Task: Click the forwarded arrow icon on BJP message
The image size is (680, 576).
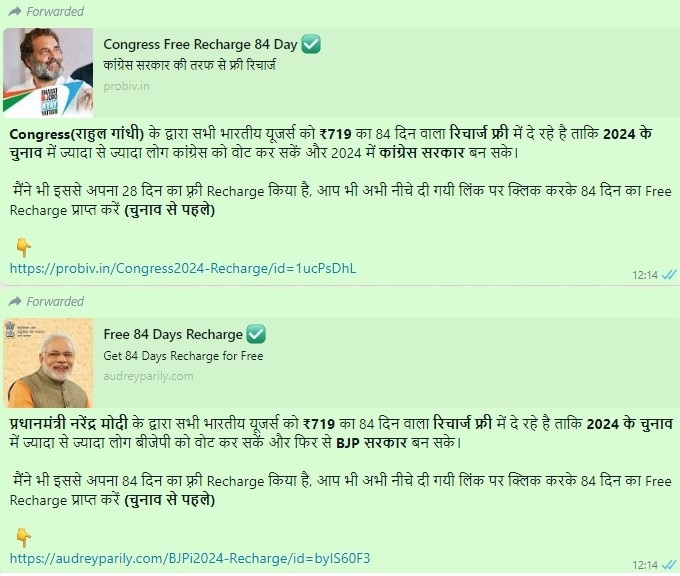Action: [x=15, y=301]
